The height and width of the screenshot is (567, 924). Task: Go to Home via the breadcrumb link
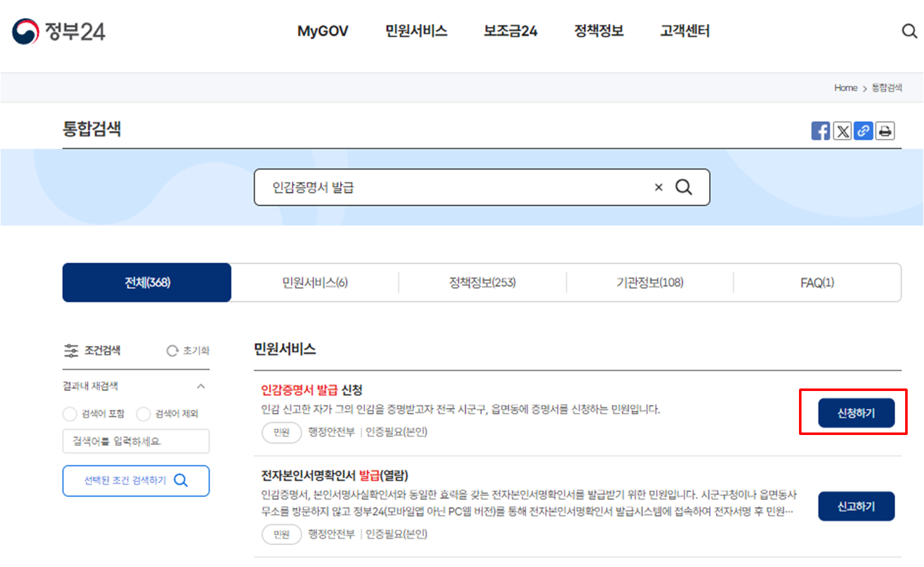coord(845,87)
